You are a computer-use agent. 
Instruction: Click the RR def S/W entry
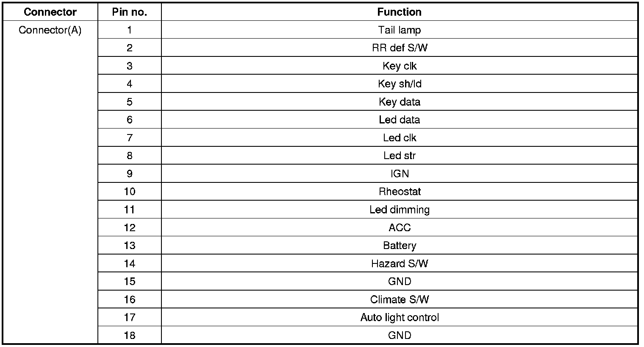[x=399, y=48]
